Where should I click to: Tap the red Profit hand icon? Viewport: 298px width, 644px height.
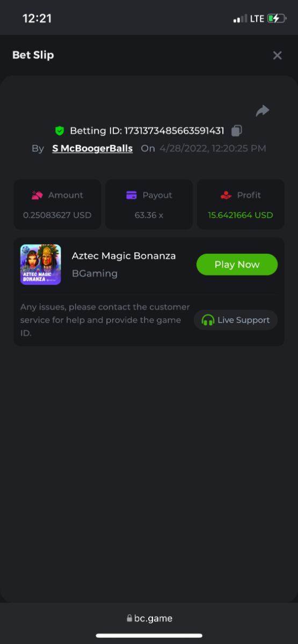[226, 195]
